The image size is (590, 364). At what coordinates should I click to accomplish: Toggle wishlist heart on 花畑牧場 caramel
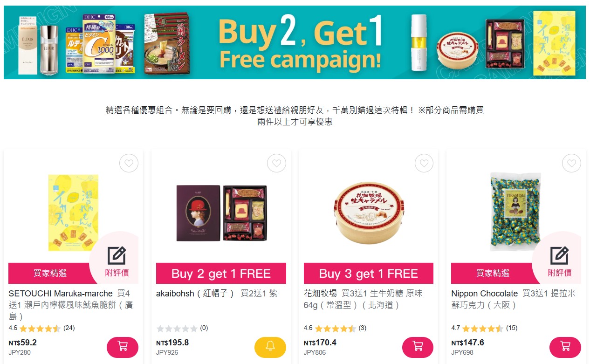[x=424, y=163]
